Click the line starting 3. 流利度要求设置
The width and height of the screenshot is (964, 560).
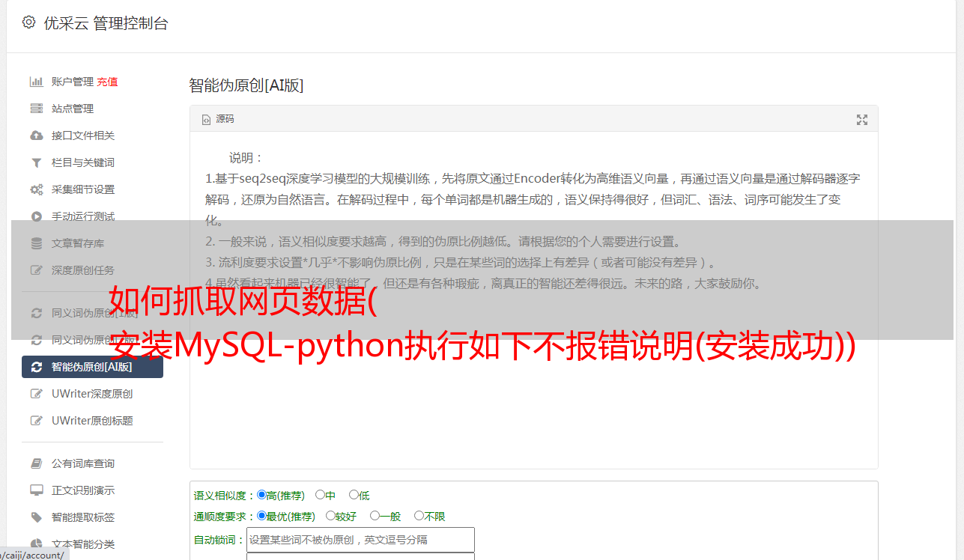point(462,263)
